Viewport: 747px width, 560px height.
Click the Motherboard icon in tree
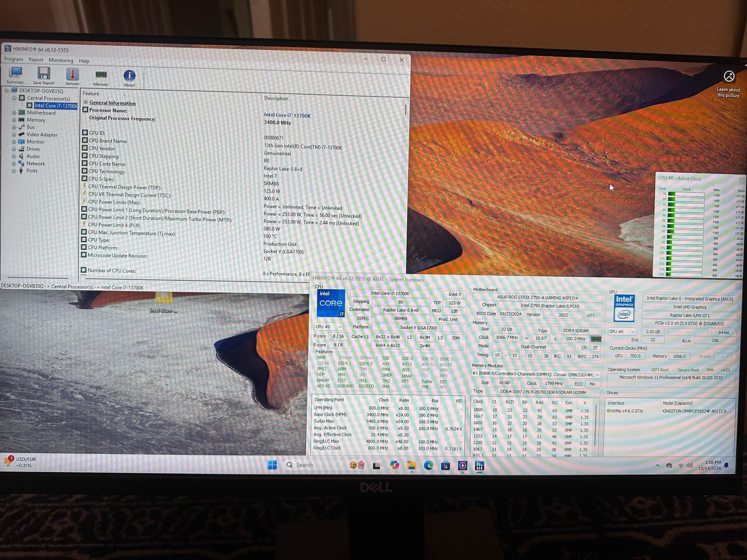tap(22, 112)
